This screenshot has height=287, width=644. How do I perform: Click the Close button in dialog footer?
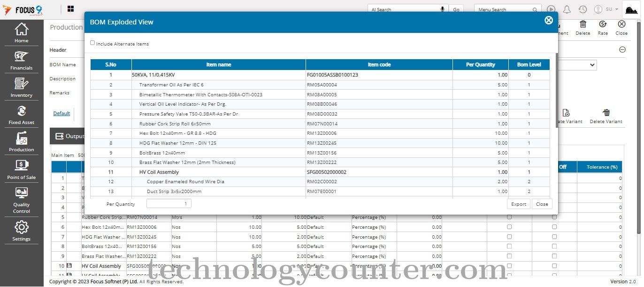click(x=542, y=204)
